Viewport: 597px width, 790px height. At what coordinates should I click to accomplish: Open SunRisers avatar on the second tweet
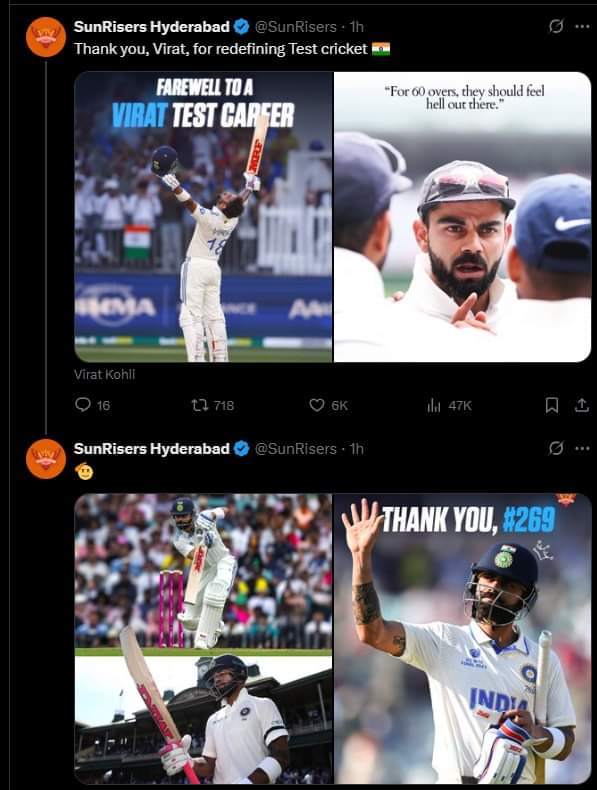pos(46,458)
